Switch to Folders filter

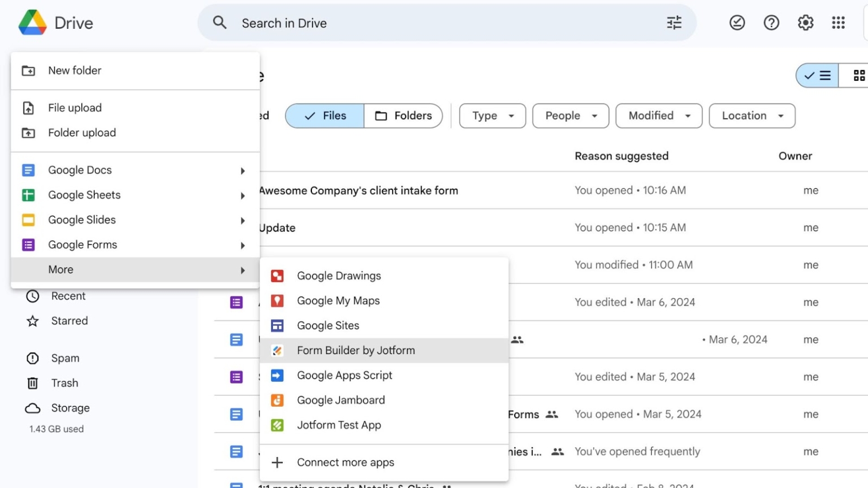(403, 115)
